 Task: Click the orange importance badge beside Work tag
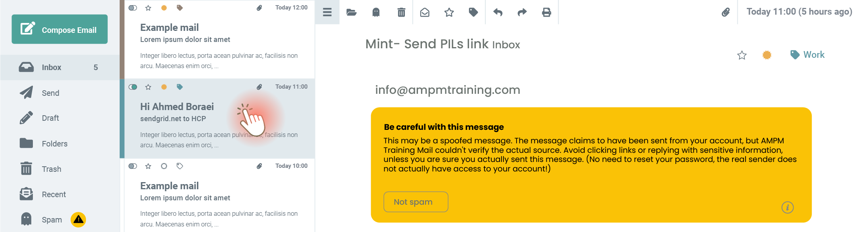[767, 55]
